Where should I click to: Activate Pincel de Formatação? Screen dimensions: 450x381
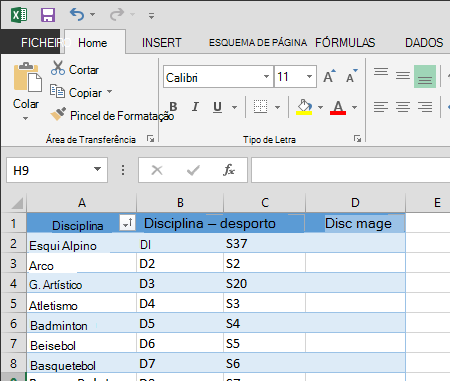coord(112,115)
